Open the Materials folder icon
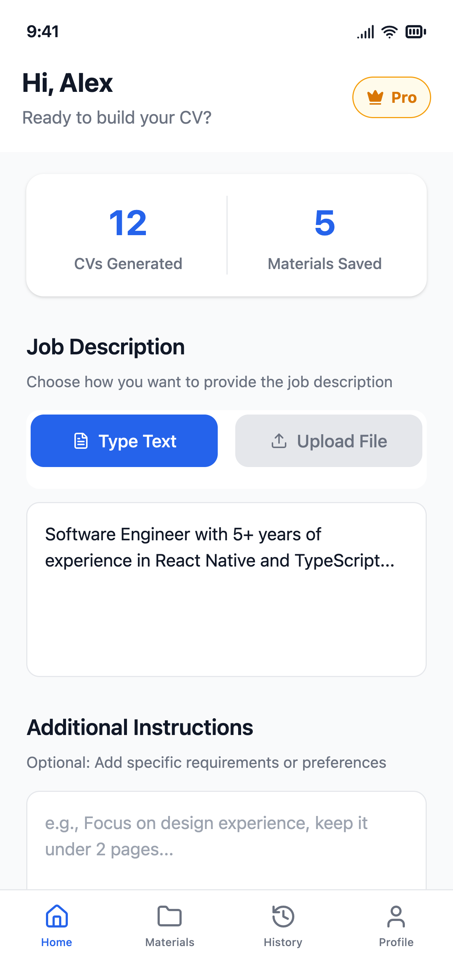Screen dimensions: 453x980 [170, 916]
